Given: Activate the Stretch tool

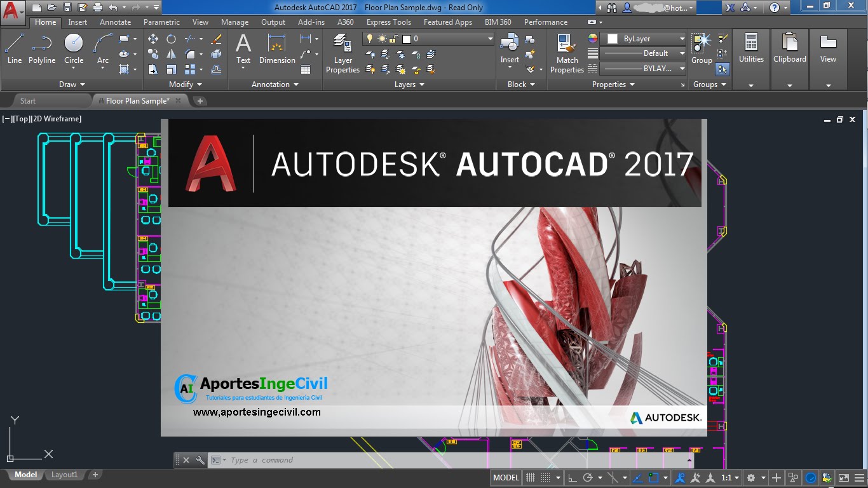Looking at the screenshot, I should (153, 69).
